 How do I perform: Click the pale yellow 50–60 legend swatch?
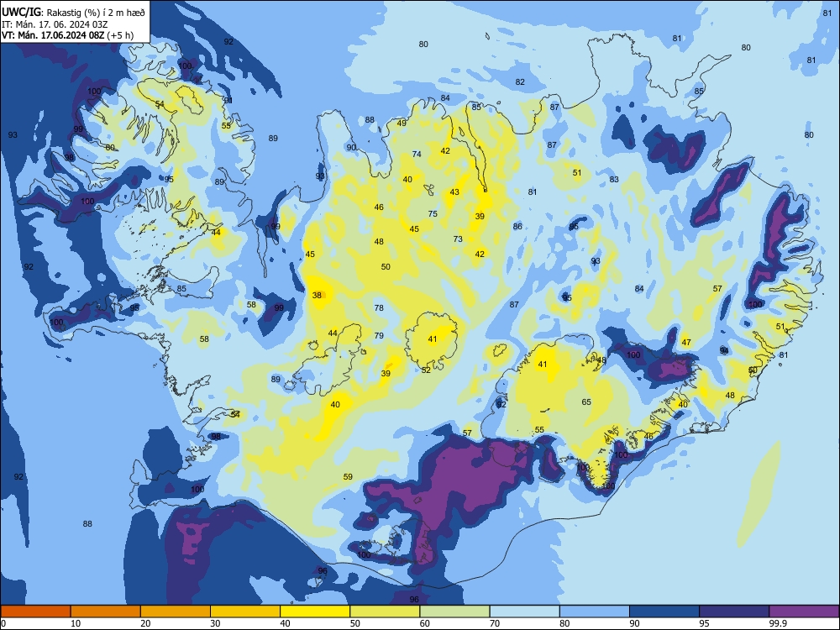(x=385, y=612)
